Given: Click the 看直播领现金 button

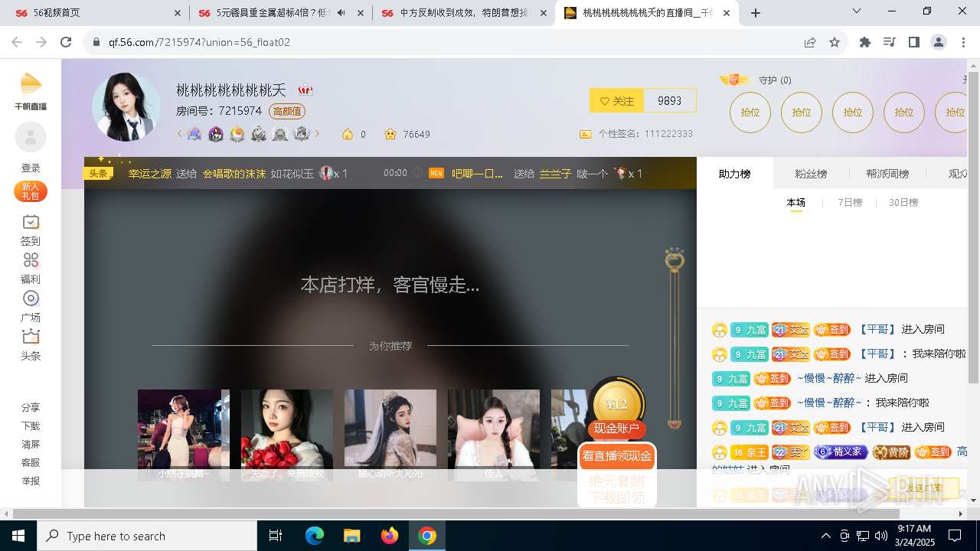Looking at the screenshot, I should point(616,456).
